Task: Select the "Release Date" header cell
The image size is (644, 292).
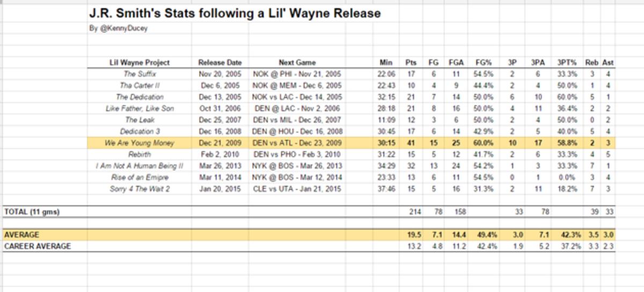Action: (x=220, y=62)
